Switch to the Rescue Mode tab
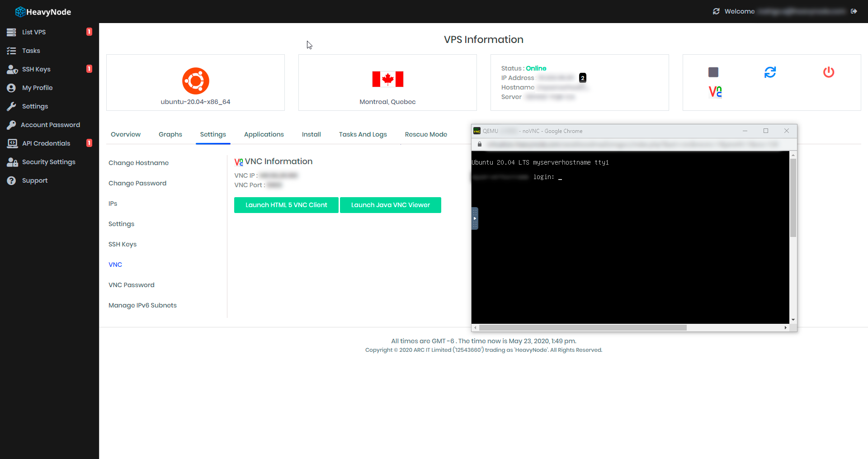 [426, 134]
